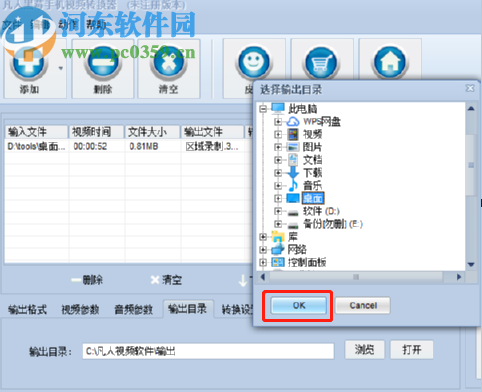The height and width of the screenshot is (392, 482).
Task: Click the Cancel button in dialog
Action: (x=363, y=306)
